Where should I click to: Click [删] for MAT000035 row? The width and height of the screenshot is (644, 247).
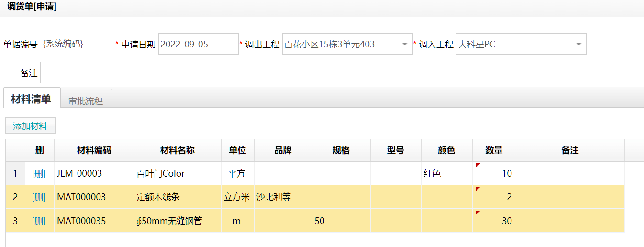[x=39, y=221]
